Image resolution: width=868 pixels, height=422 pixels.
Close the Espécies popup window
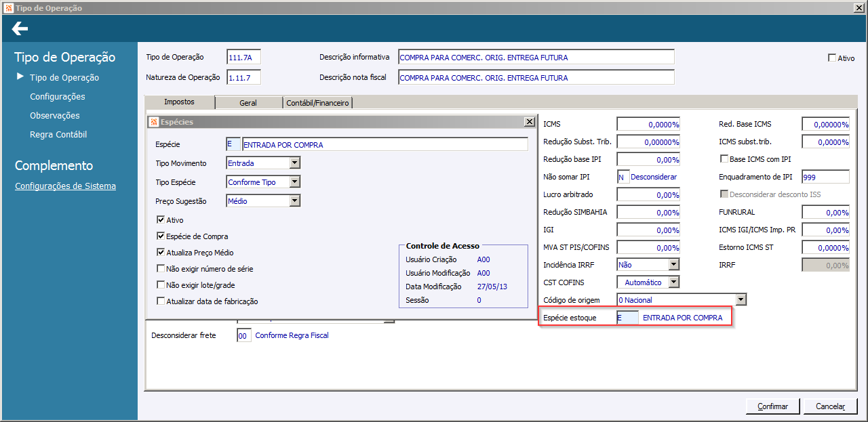coord(529,122)
